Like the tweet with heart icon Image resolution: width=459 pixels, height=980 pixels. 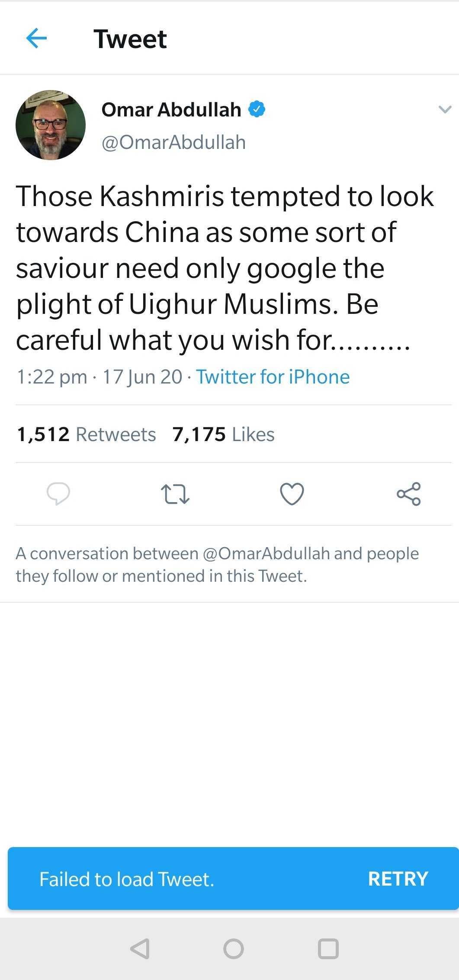(x=292, y=493)
